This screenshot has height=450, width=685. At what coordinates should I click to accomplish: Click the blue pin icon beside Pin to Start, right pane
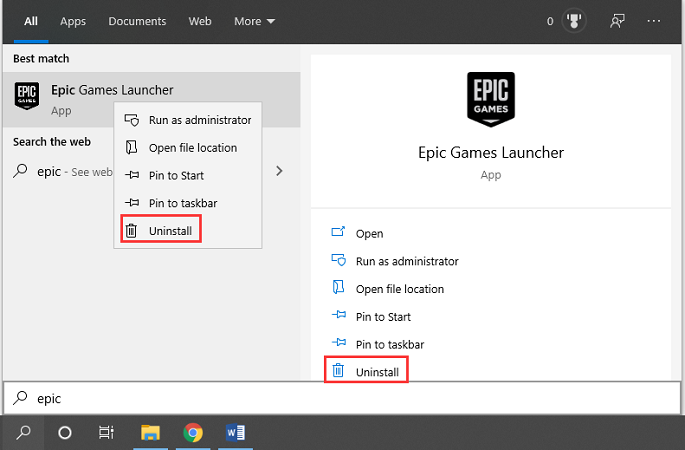[339, 315]
